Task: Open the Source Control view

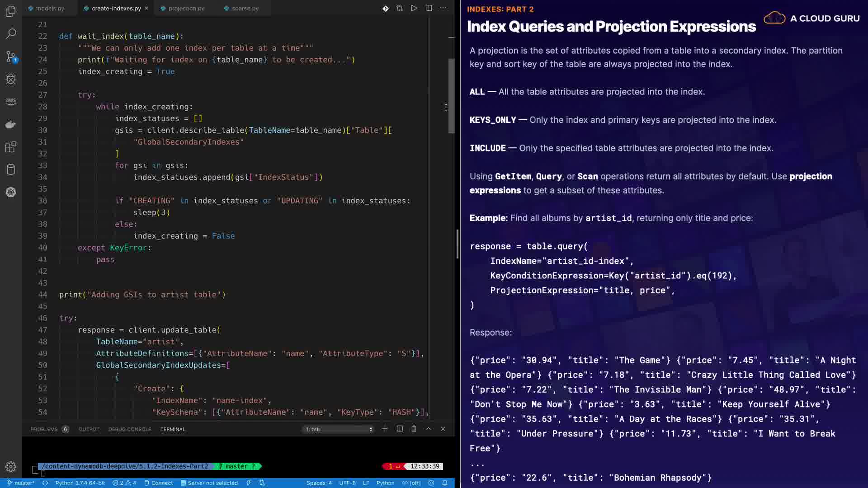Action: coord(11,56)
